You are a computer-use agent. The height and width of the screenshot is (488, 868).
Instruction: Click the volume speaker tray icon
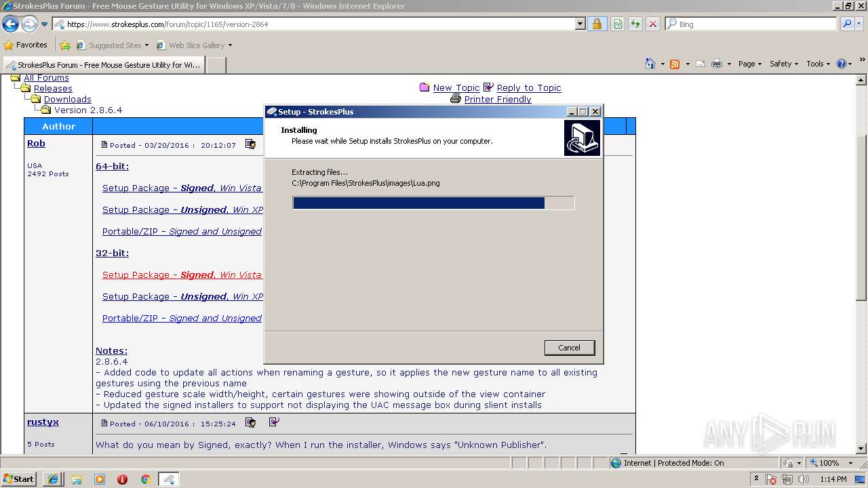804,479
